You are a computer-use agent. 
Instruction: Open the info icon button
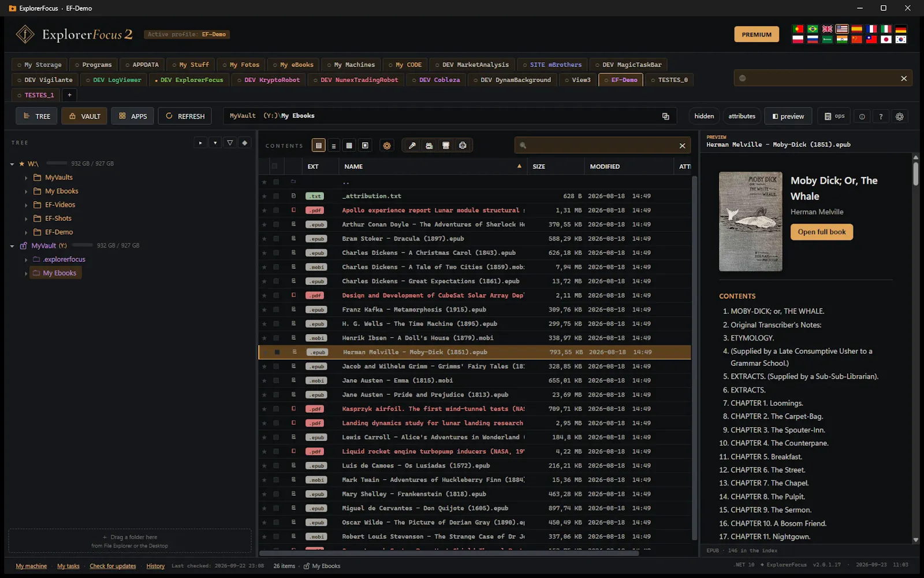coord(862,116)
